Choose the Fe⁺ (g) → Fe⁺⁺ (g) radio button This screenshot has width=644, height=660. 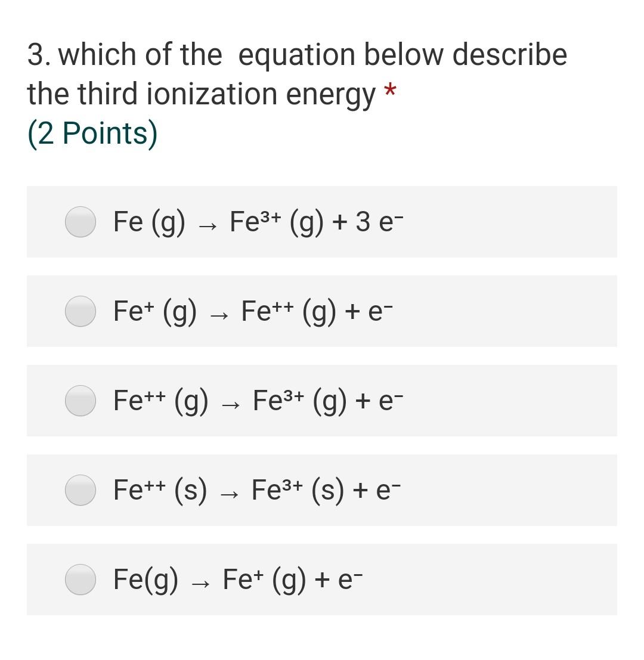pos(80,311)
